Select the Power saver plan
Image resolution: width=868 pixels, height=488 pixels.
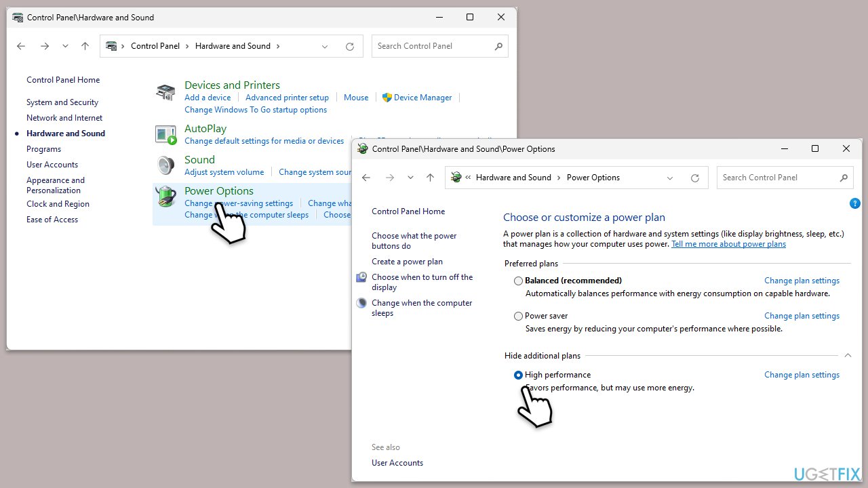(x=519, y=316)
